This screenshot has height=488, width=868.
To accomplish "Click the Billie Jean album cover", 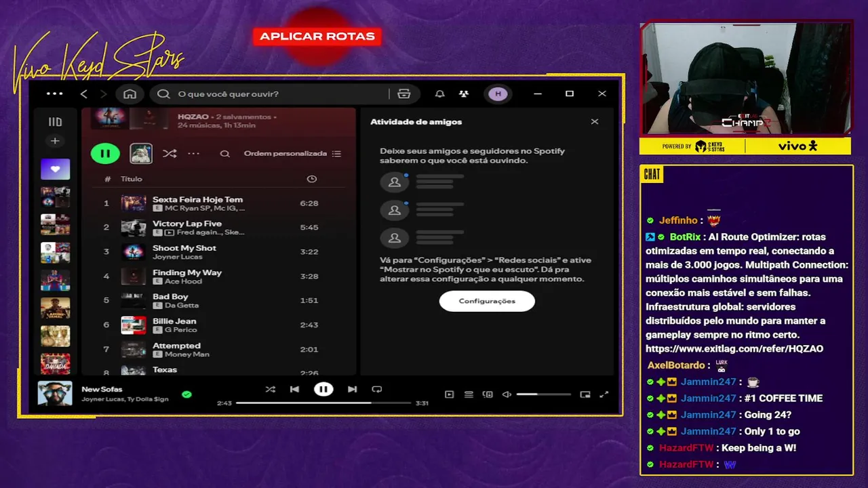I will tap(133, 325).
